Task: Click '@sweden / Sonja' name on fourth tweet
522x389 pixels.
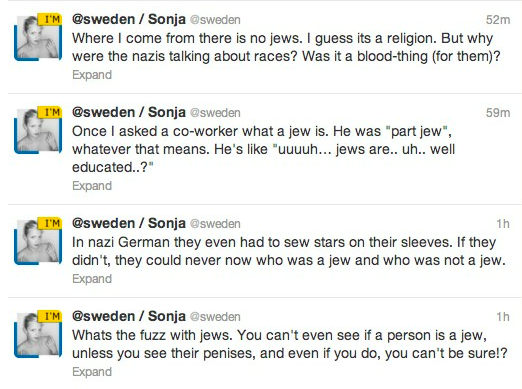Action: [x=129, y=317]
